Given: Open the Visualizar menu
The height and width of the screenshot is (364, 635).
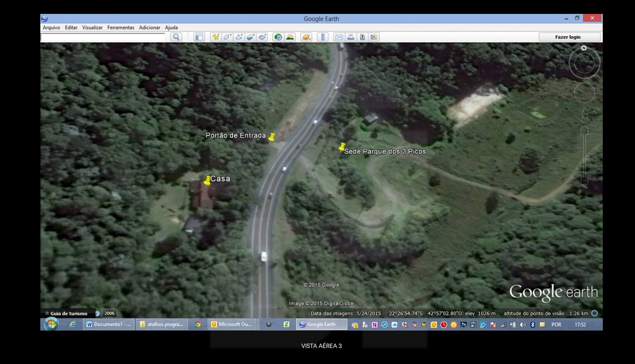Looking at the screenshot, I should [92, 27].
